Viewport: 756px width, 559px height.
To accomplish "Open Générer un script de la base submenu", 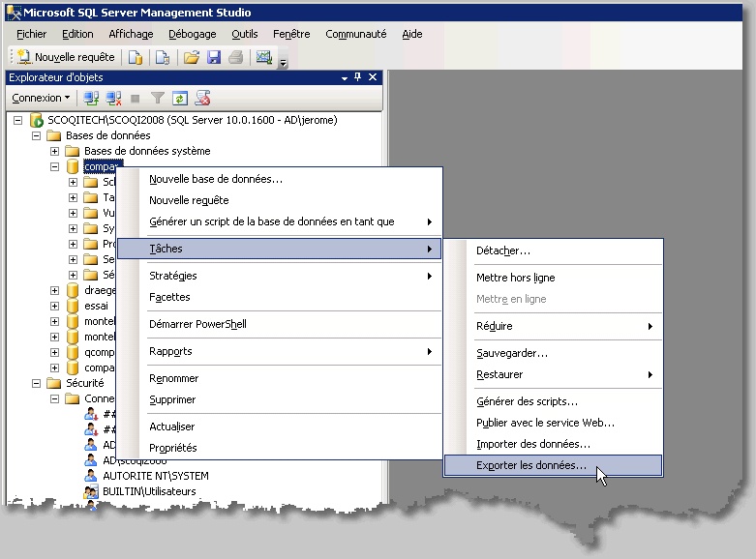I will pos(279,221).
